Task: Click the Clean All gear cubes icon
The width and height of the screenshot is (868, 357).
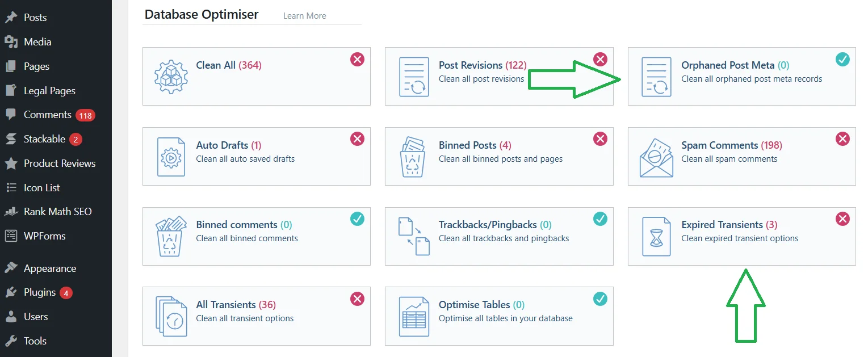Action: click(171, 77)
